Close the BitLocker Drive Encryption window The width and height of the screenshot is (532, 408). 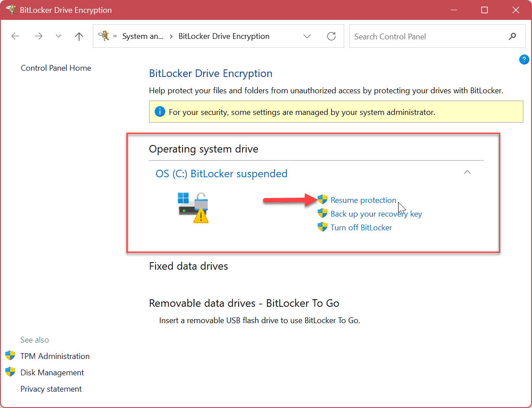pos(515,10)
